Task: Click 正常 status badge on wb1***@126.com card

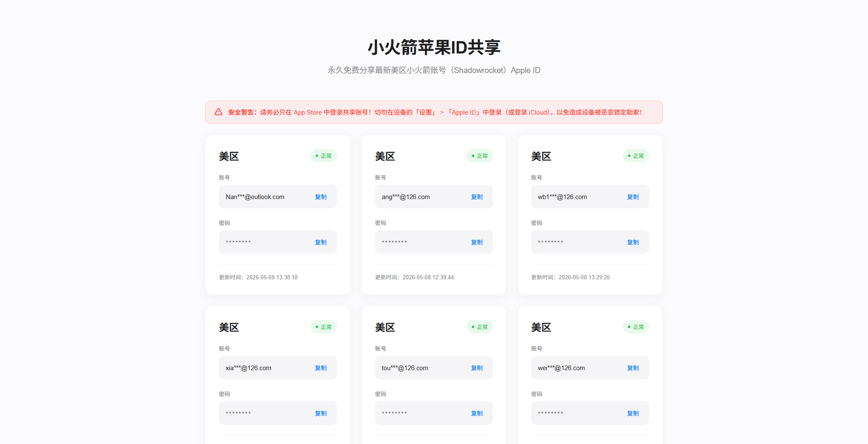Action: point(636,156)
